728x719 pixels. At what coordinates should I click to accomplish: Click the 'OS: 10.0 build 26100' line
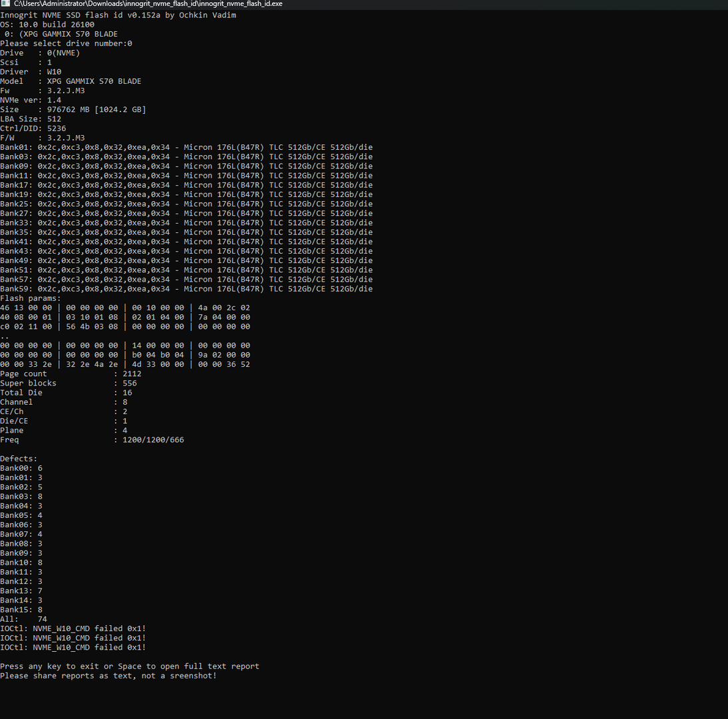coord(47,25)
